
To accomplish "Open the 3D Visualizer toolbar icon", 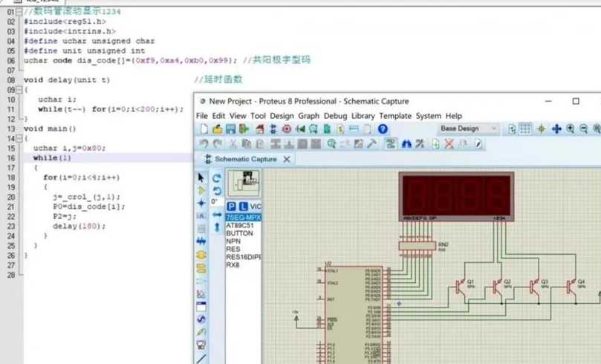I will click(300, 129).
